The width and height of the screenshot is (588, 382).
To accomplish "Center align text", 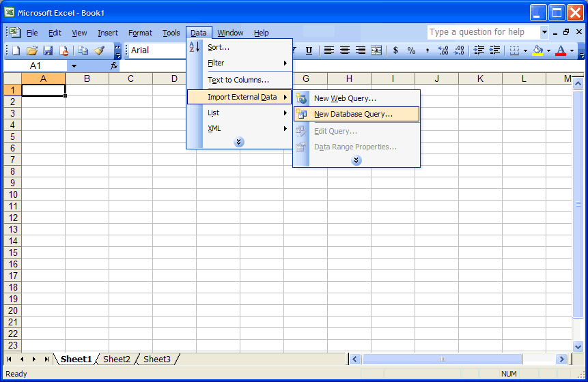I will tap(345, 50).
